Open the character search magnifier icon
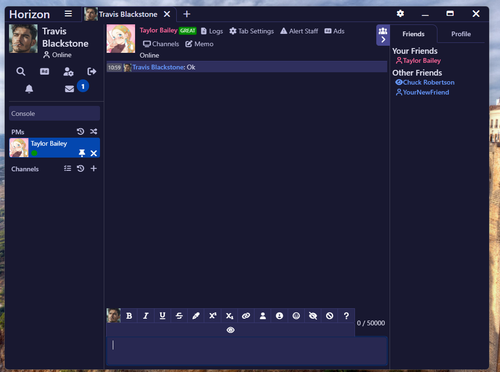 pos(21,71)
